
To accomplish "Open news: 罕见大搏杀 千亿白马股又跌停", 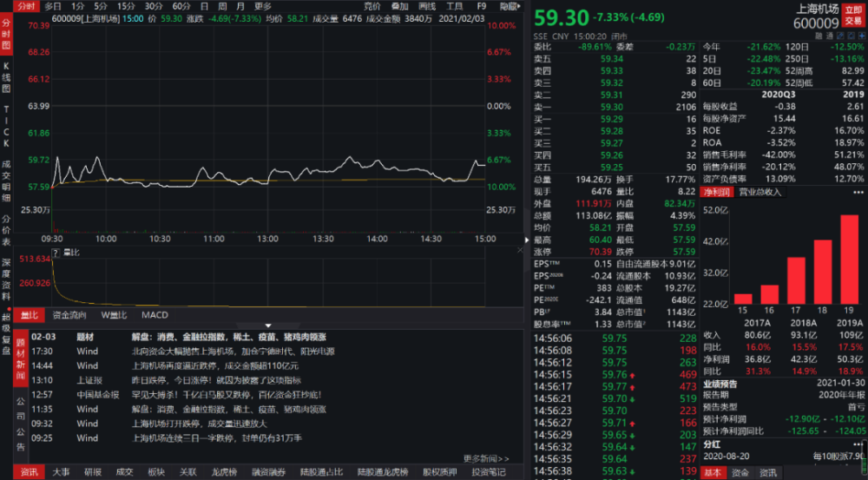I will pyautogui.click(x=227, y=395).
